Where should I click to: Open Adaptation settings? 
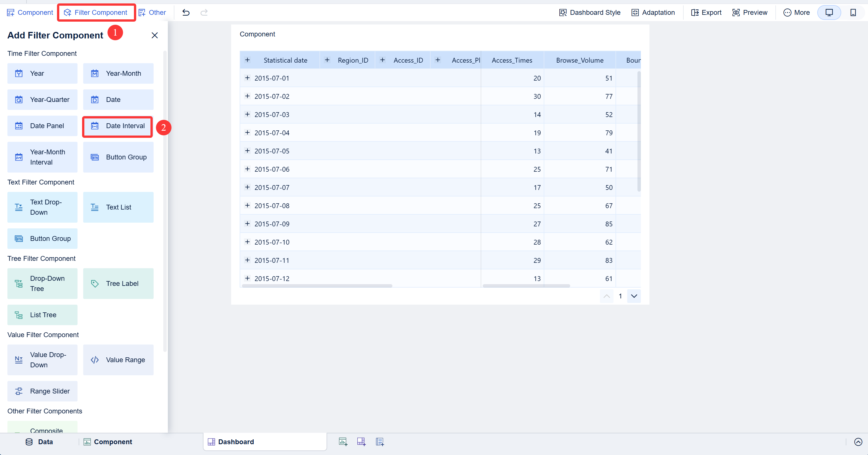point(653,13)
